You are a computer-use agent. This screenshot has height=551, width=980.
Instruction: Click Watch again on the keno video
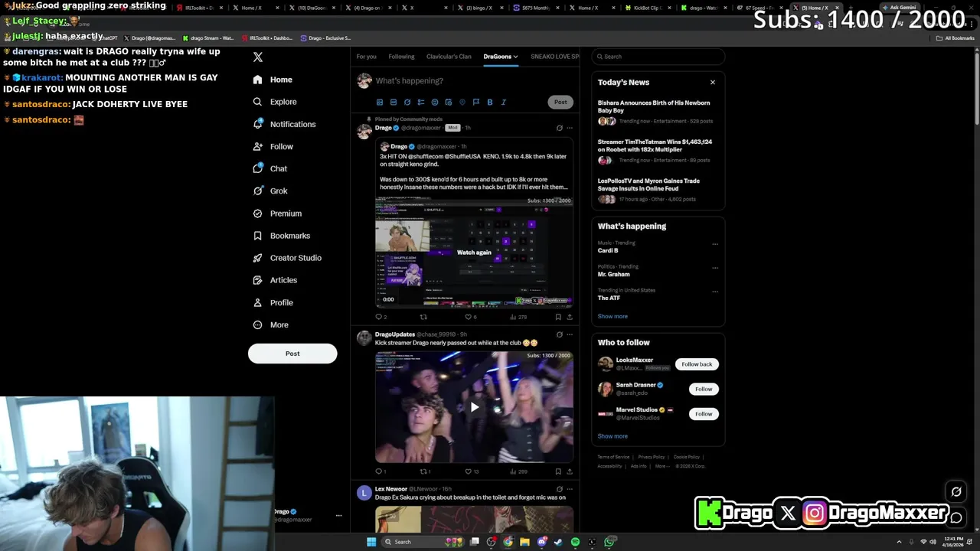coord(474,253)
